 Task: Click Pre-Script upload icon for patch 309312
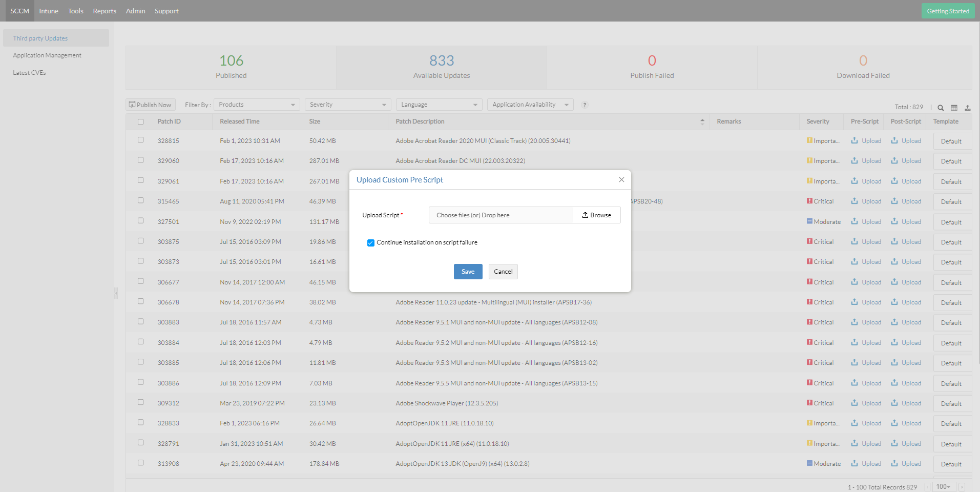[854, 403]
